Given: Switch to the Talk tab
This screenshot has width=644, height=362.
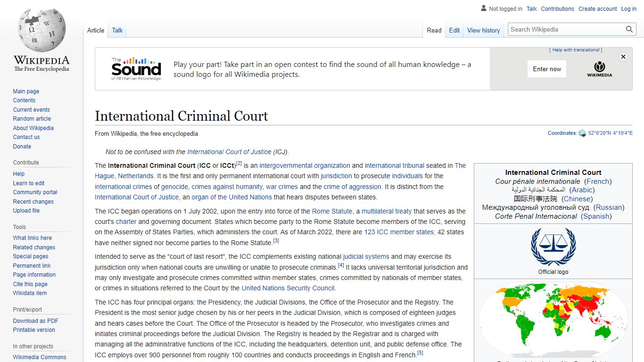Looking at the screenshot, I should click(x=117, y=30).
